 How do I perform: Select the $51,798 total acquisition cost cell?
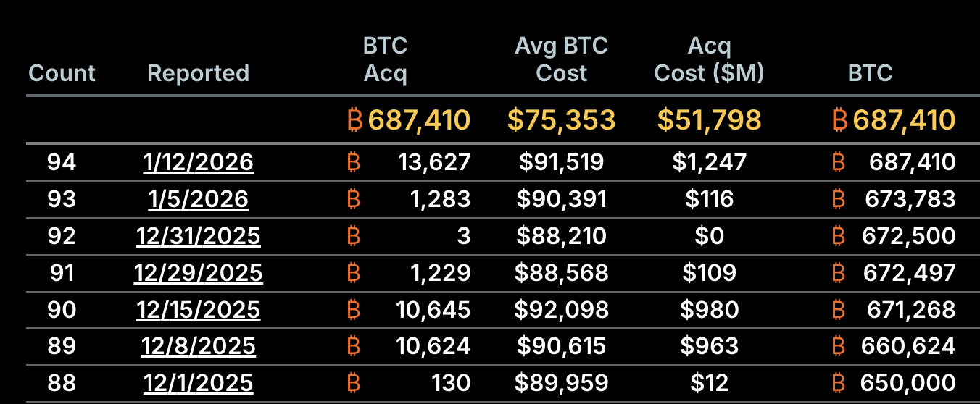(x=709, y=119)
